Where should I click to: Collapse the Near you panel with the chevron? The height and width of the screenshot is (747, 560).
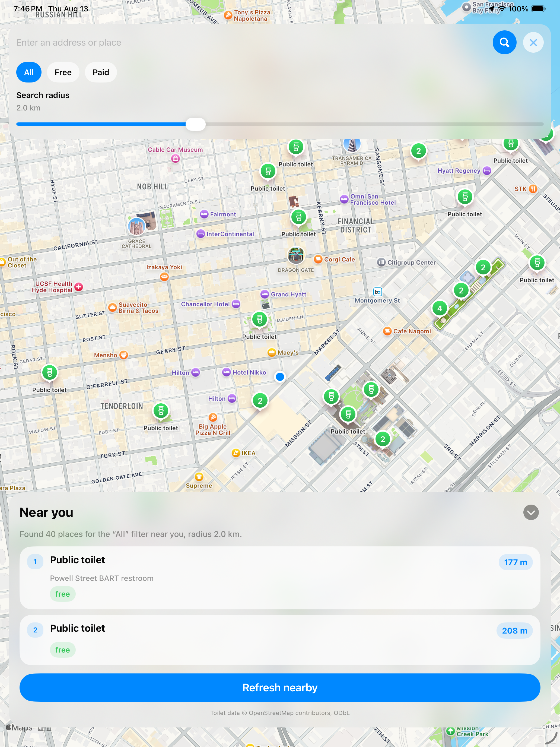point(531,513)
